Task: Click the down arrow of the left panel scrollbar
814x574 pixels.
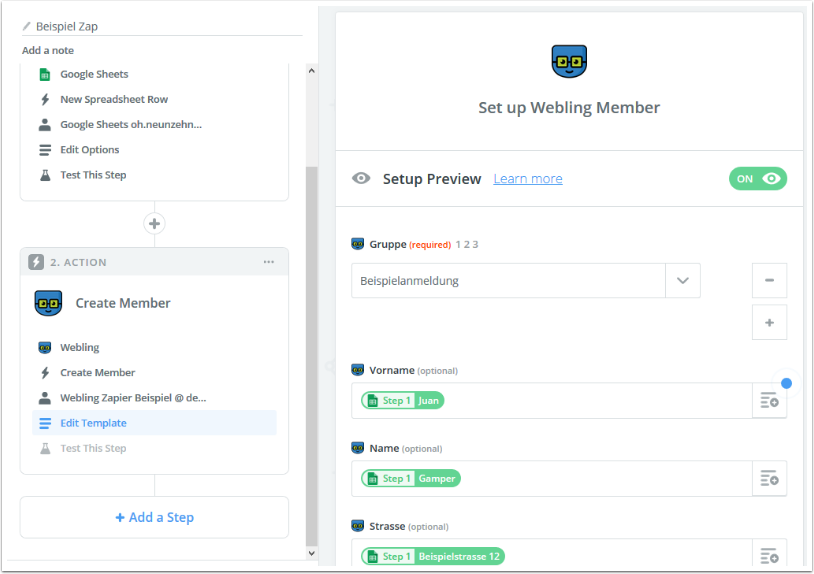Action: click(x=311, y=553)
